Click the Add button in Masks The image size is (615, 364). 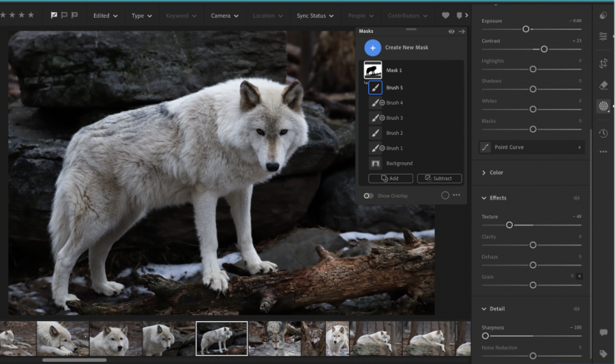(x=391, y=179)
